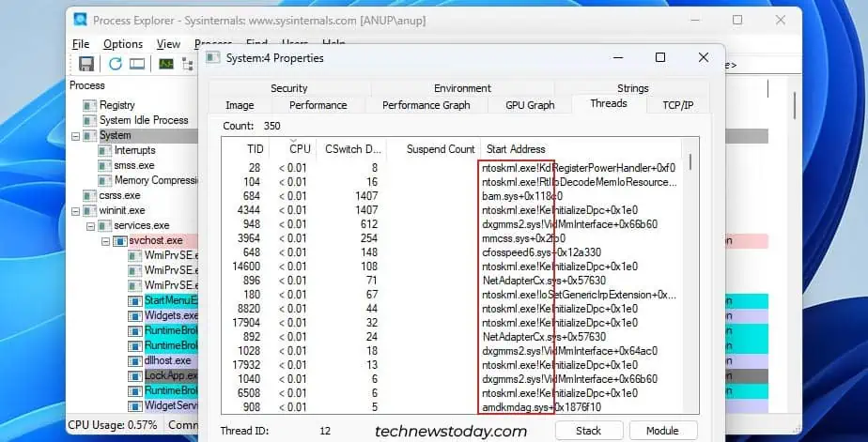
Task: Select the System row in the process tree
Action: [x=116, y=135]
